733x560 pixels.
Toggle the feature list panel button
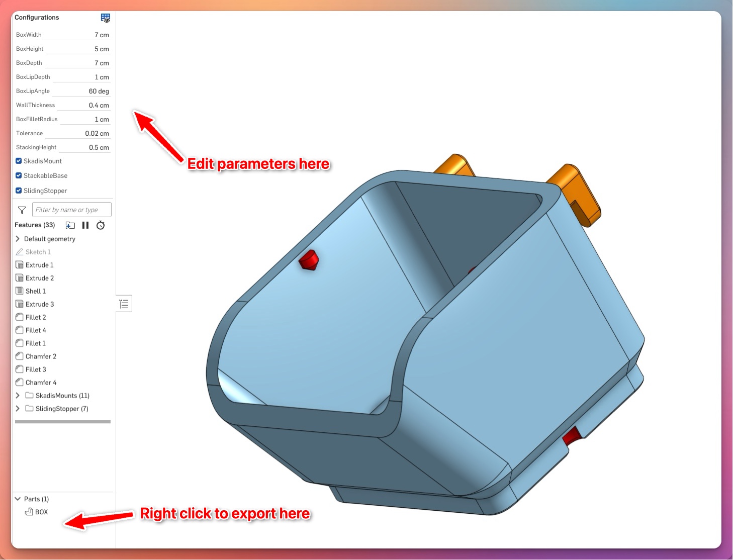(x=124, y=304)
